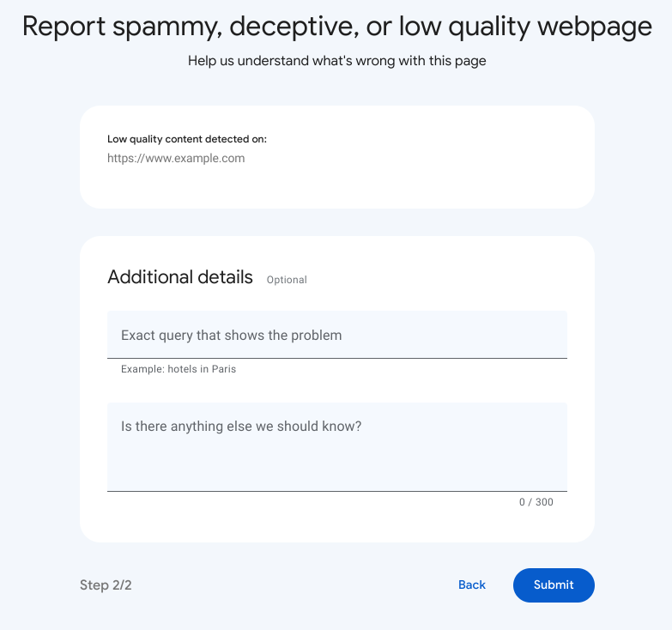
Task: Go back using the Back link
Action: click(x=472, y=585)
